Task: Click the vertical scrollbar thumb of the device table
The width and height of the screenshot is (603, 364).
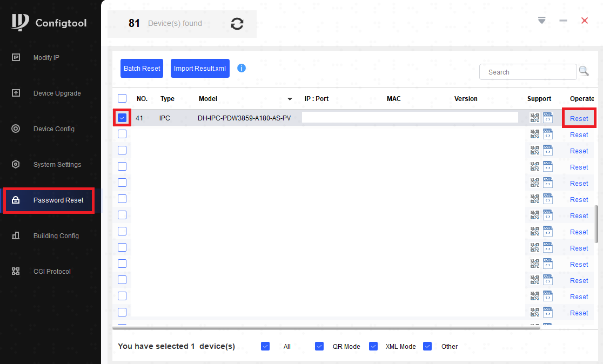Action: 597,224
